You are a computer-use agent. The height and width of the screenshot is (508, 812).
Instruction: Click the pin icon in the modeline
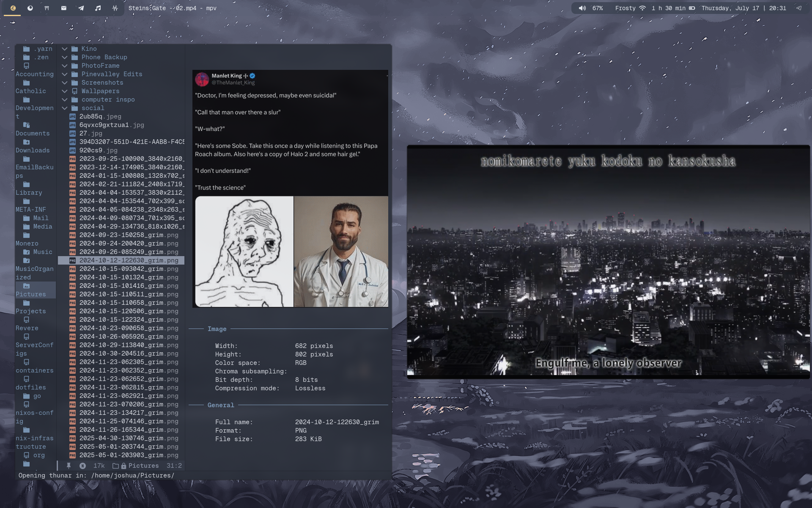point(69,466)
